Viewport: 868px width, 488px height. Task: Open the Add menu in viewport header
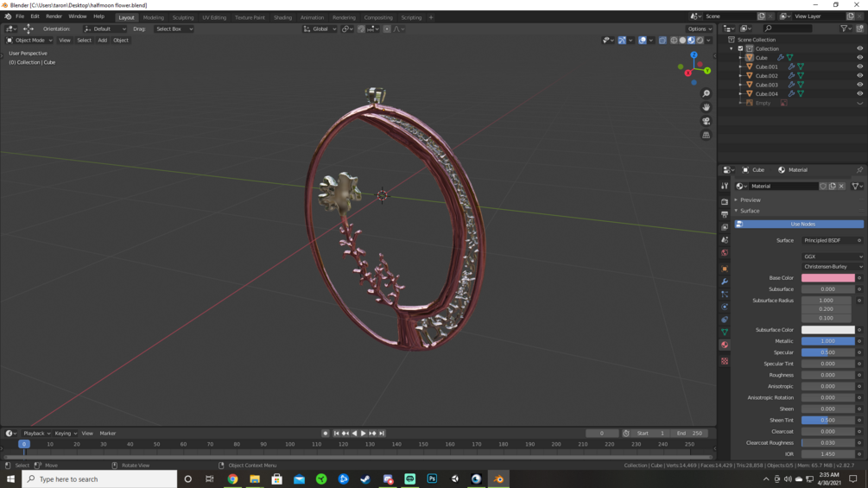point(103,40)
